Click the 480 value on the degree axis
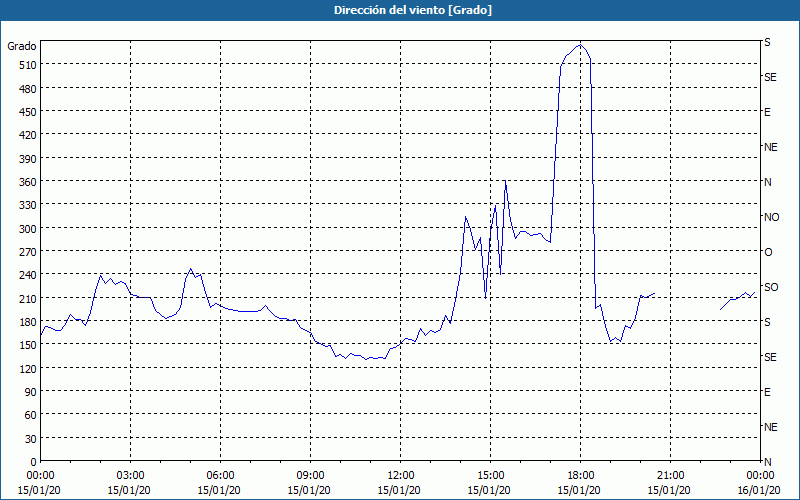The image size is (800, 500). click(28, 89)
